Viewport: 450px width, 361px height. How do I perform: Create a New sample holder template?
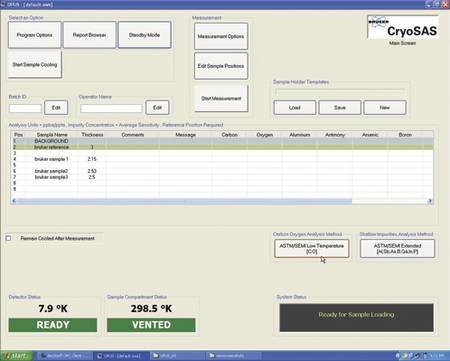pyautogui.click(x=385, y=108)
